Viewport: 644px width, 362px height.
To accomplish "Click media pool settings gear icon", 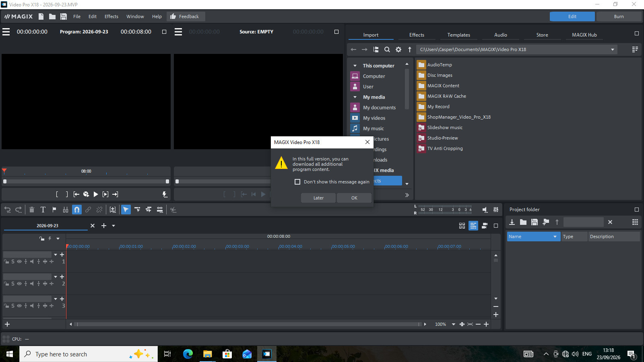I will 398,49.
